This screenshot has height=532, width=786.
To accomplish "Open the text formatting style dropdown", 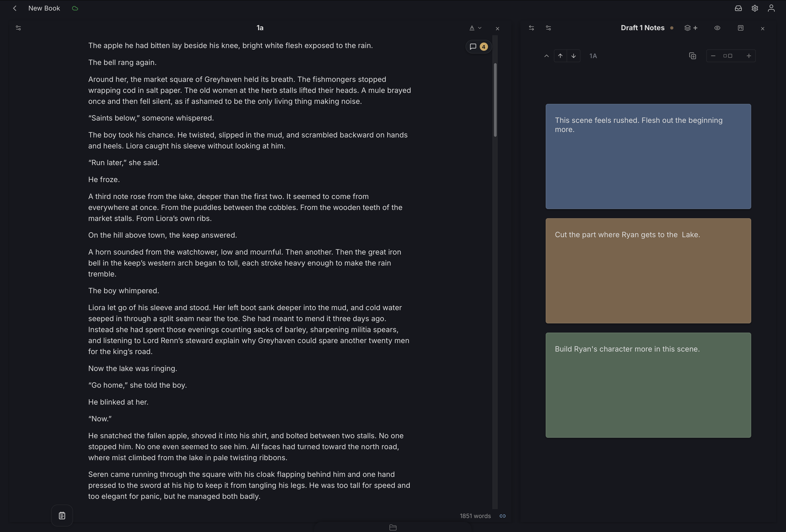I will [475, 28].
